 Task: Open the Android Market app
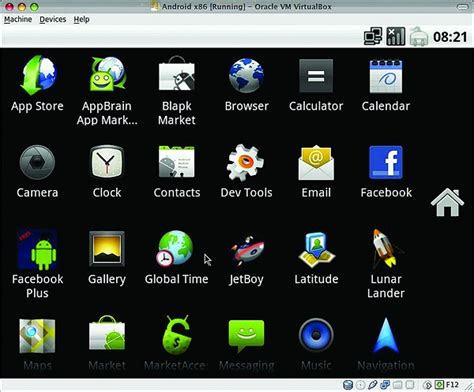pos(107,344)
